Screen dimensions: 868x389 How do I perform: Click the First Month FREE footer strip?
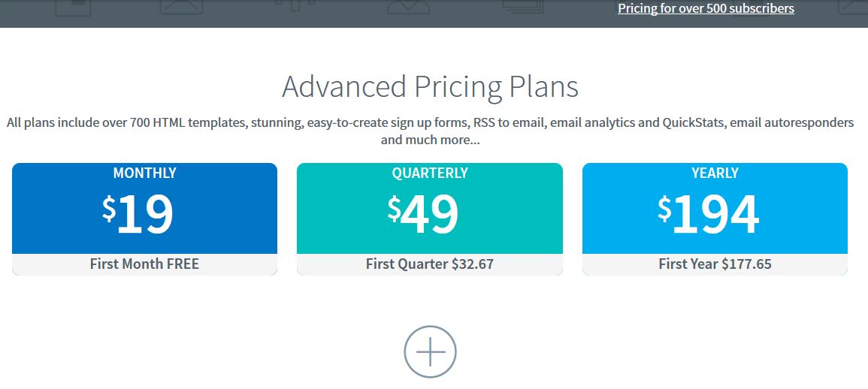[x=144, y=264]
